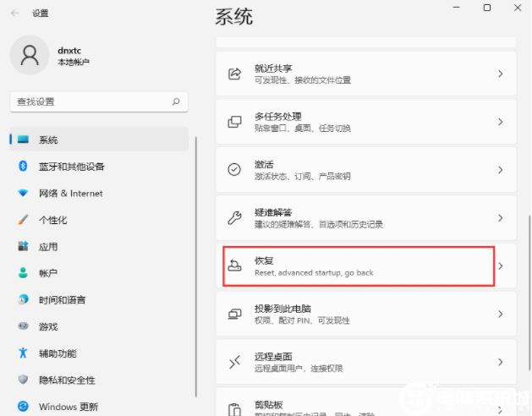The height and width of the screenshot is (416, 532).
Task: Click the user avatar icon for dnxtc
Action: point(30,56)
